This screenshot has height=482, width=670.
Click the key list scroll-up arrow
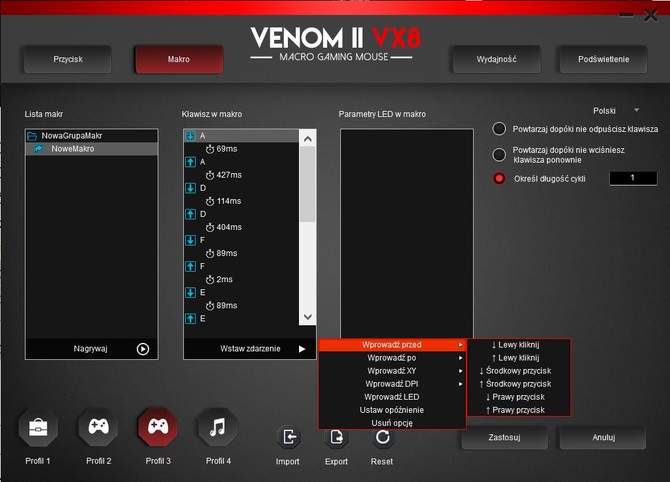(x=308, y=139)
